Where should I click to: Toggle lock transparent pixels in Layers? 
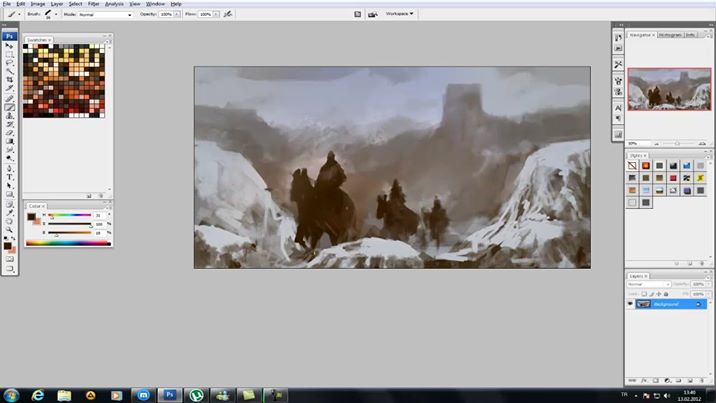pyautogui.click(x=644, y=294)
